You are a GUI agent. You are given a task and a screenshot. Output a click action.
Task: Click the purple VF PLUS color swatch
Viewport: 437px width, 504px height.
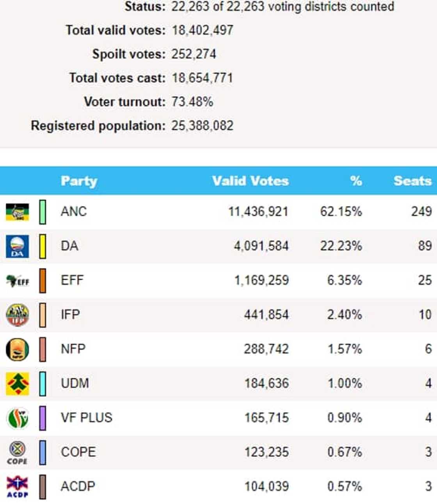point(43,418)
